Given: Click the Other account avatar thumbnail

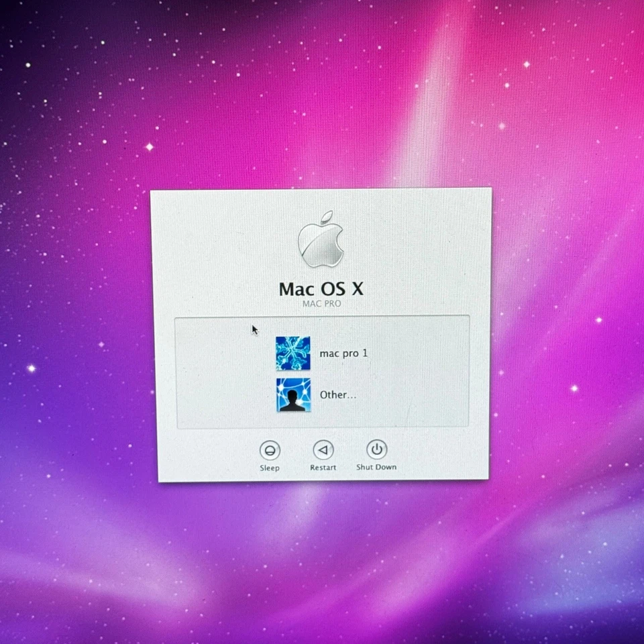Looking at the screenshot, I should (292, 396).
